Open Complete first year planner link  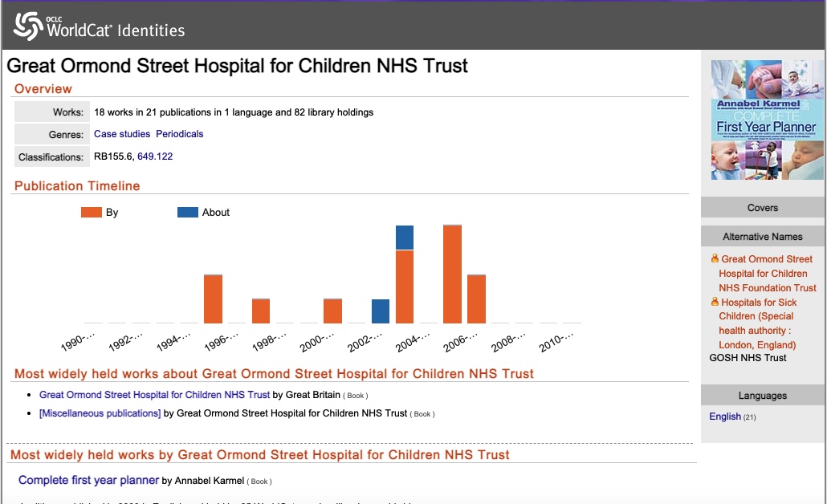(x=88, y=481)
